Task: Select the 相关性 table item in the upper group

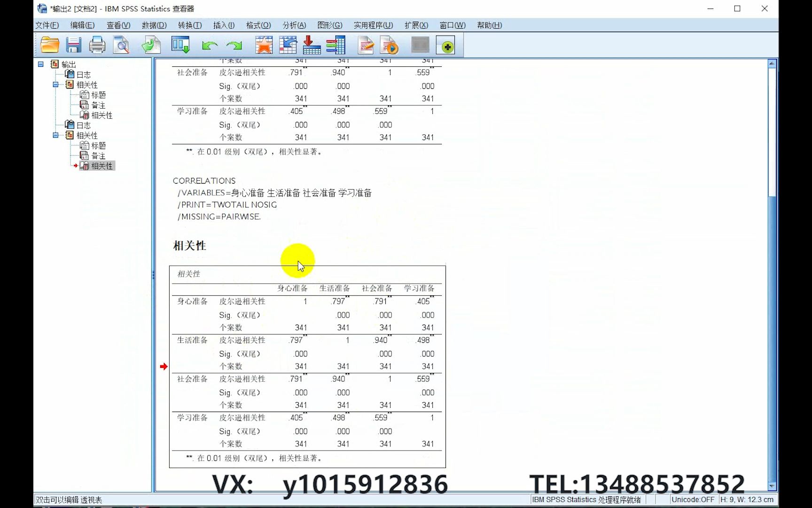Action: click(x=101, y=115)
